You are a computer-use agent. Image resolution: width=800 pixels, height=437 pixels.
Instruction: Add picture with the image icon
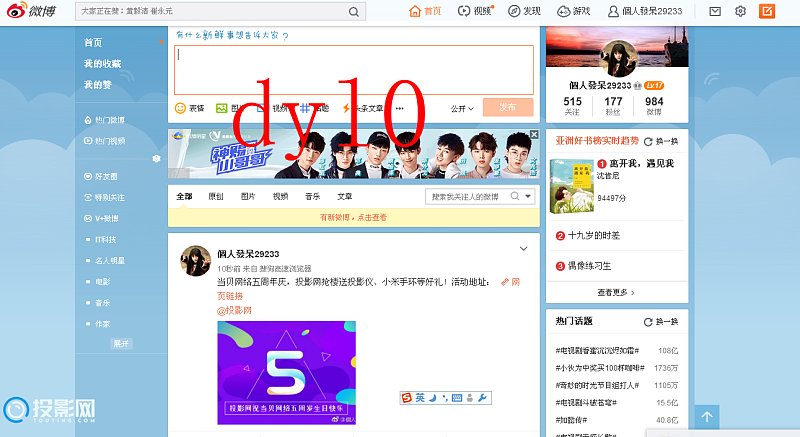[x=221, y=108]
